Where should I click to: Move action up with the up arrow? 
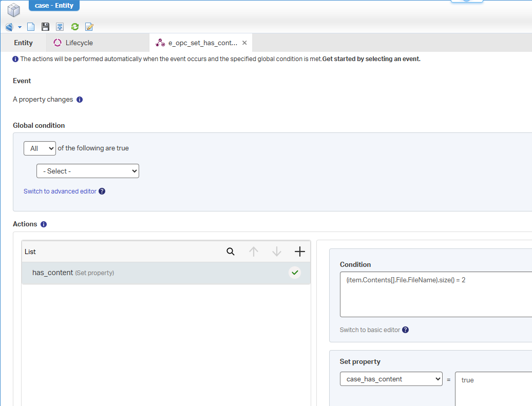click(x=254, y=252)
